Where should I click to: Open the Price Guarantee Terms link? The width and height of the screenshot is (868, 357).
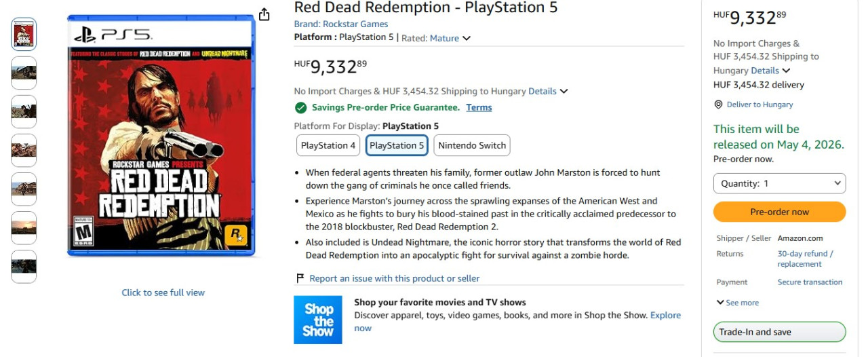tap(479, 107)
